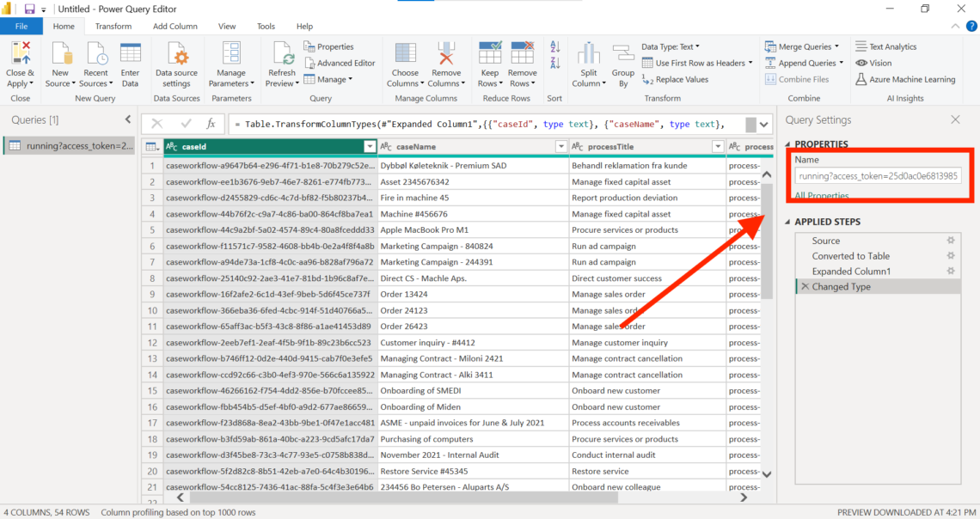Open gear settings for the Source step
The image size is (980, 519).
[951, 241]
